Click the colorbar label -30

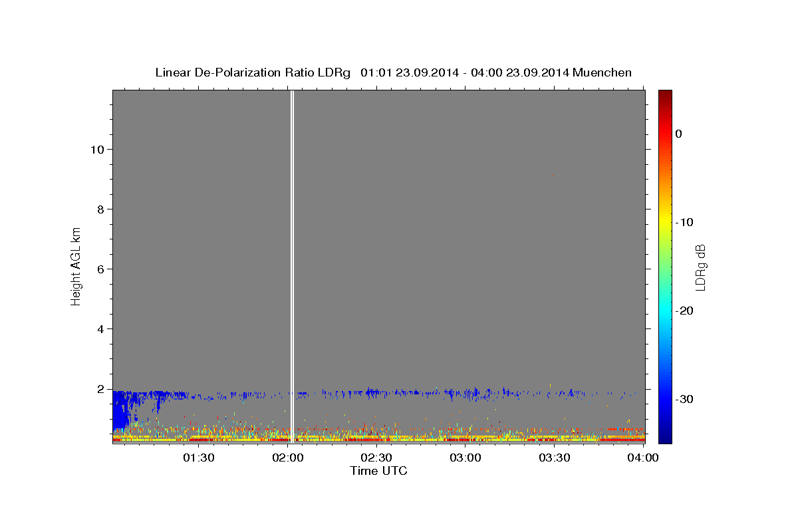tap(684, 399)
